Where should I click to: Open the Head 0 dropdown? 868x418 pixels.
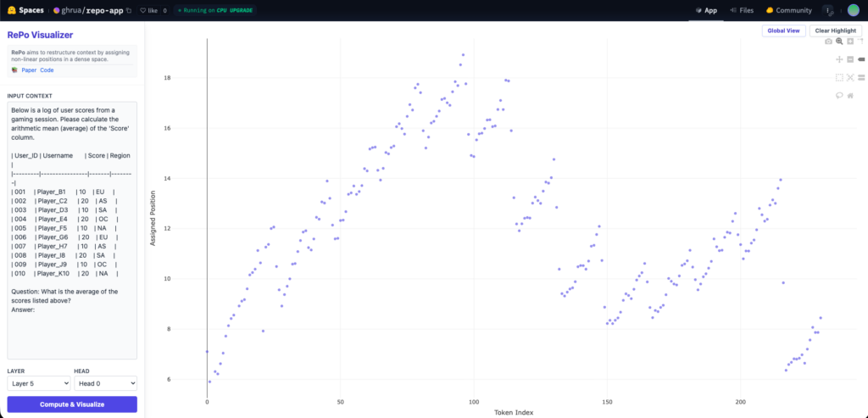coord(105,383)
